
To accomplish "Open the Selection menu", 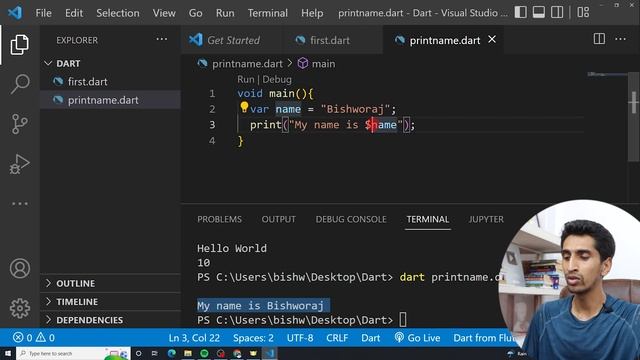I will pyautogui.click(x=118, y=13).
